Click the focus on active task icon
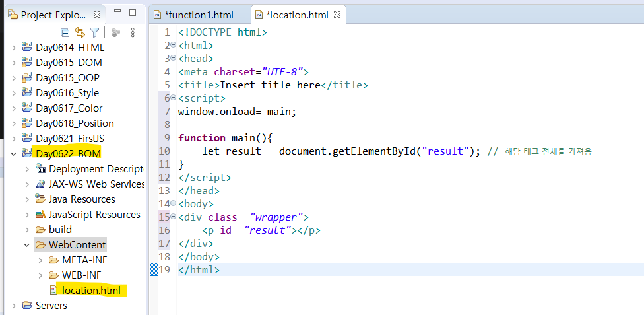644x315 pixels. coord(116,32)
